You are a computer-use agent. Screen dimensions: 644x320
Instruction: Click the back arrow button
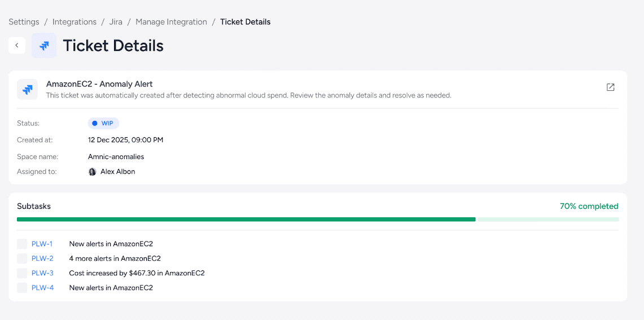pos(17,45)
